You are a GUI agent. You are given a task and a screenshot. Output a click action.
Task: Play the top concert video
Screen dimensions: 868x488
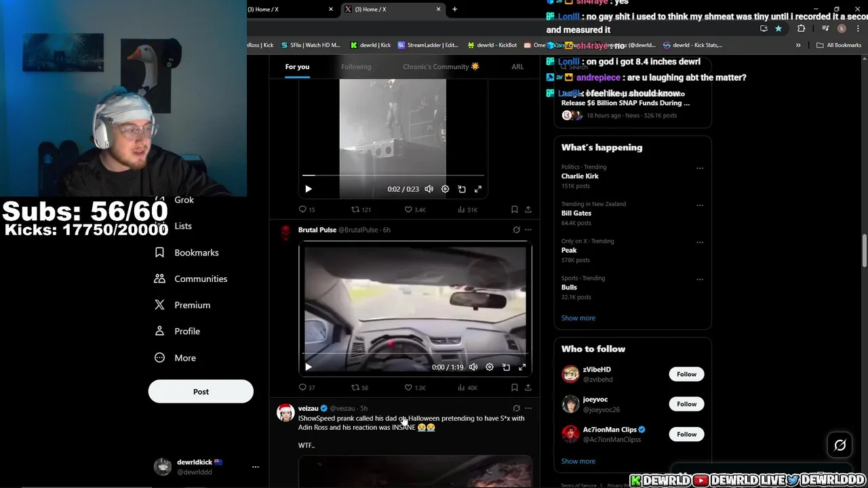point(309,189)
